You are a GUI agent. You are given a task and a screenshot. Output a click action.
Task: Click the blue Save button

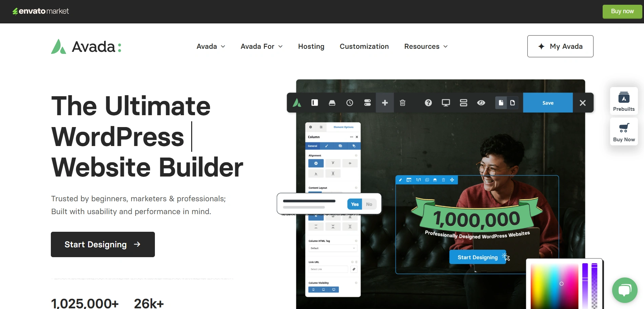pyautogui.click(x=548, y=103)
